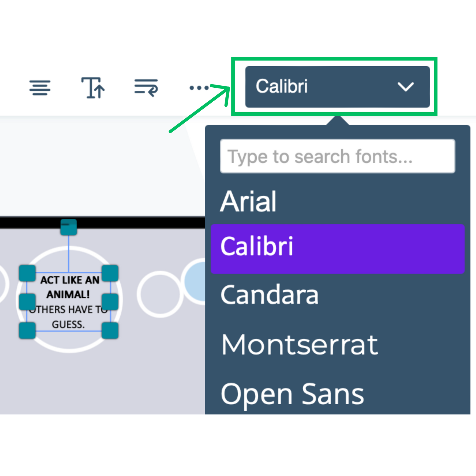Pick Open Sans font option
This screenshot has height=476, width=476.
tap(292, 394)
